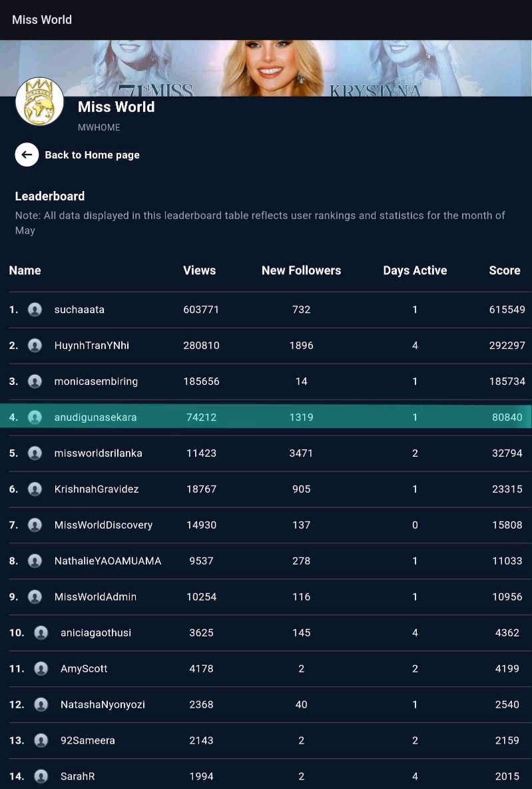Click the Miss World banner image
Image resolution: width=532 pixels, height=789 pixels.
[x=266, y=68]
